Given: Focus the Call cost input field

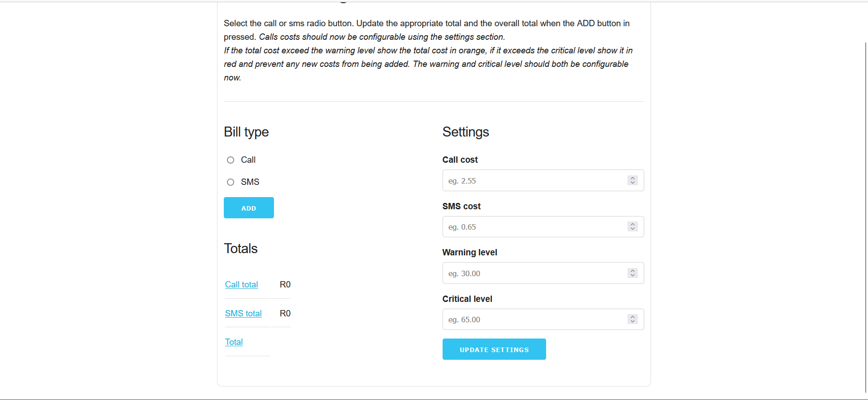Looking at the screenshot, I should pyautogui.click(x=533, y=181).
